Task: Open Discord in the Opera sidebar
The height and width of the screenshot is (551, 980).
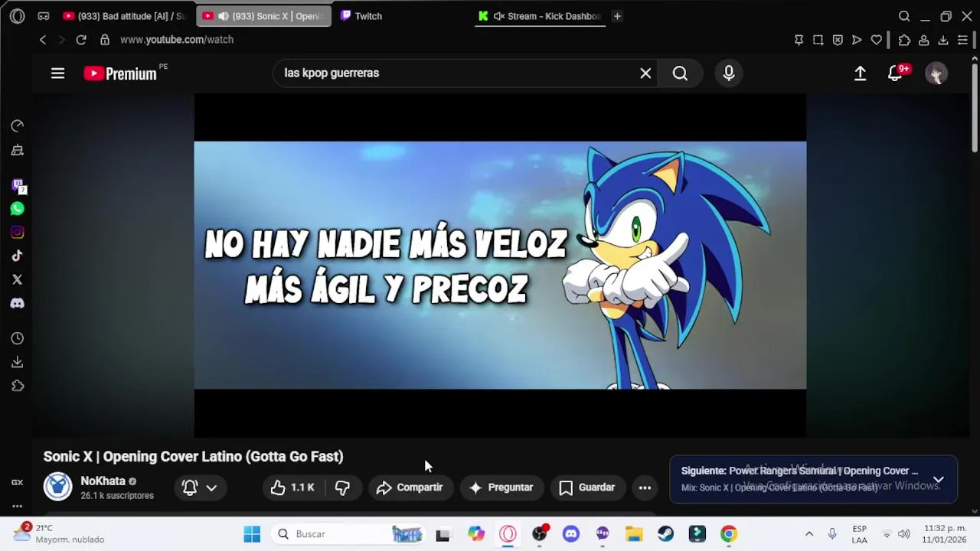Action: click(18, 304)
